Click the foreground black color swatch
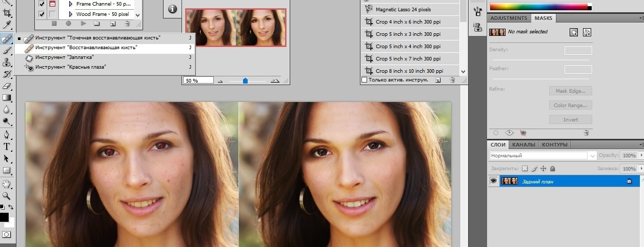 pyautogui.click(x=4, y=217)
